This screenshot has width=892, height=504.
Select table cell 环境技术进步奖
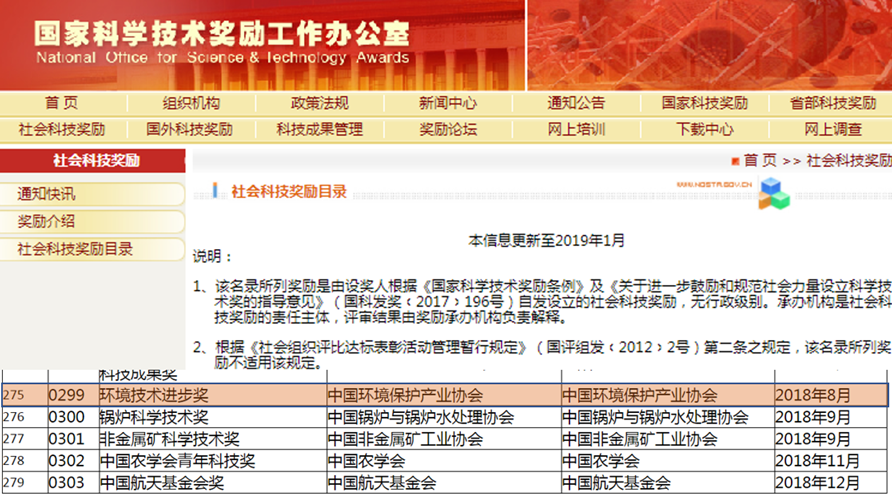(213, 395)
